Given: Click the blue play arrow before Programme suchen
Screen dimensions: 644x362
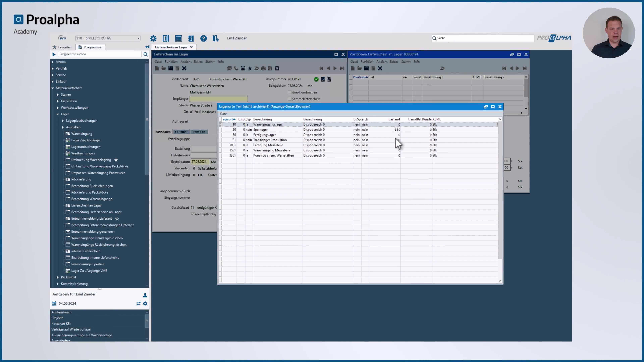Looking at the screenshot, I should pos(54,54).
